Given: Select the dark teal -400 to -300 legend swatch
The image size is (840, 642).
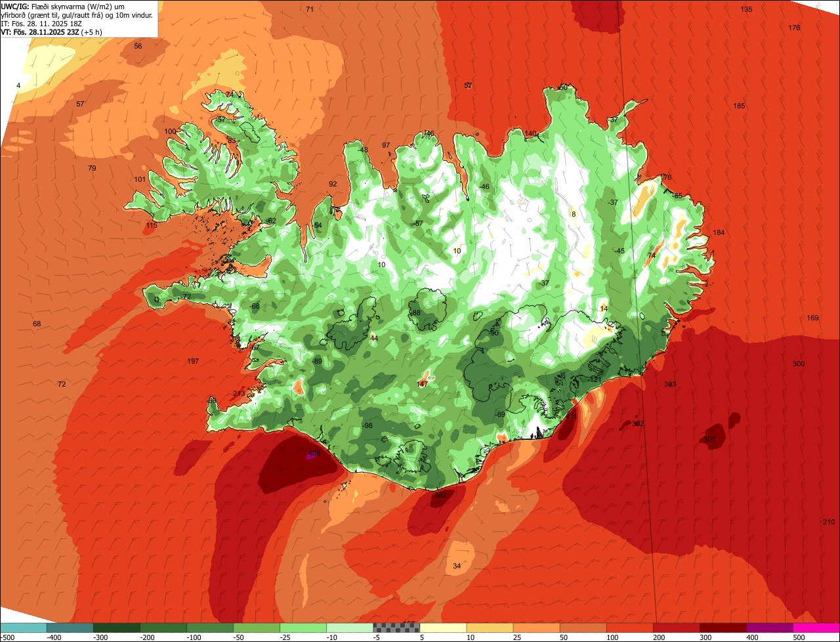Looking at the screenshot, I should pos(70,628).
